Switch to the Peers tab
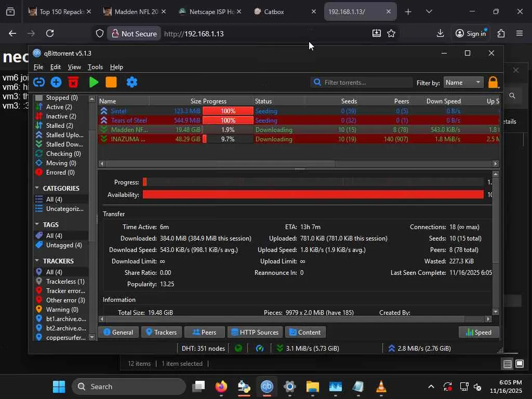The image size is (532, 399). pos(204,332)
